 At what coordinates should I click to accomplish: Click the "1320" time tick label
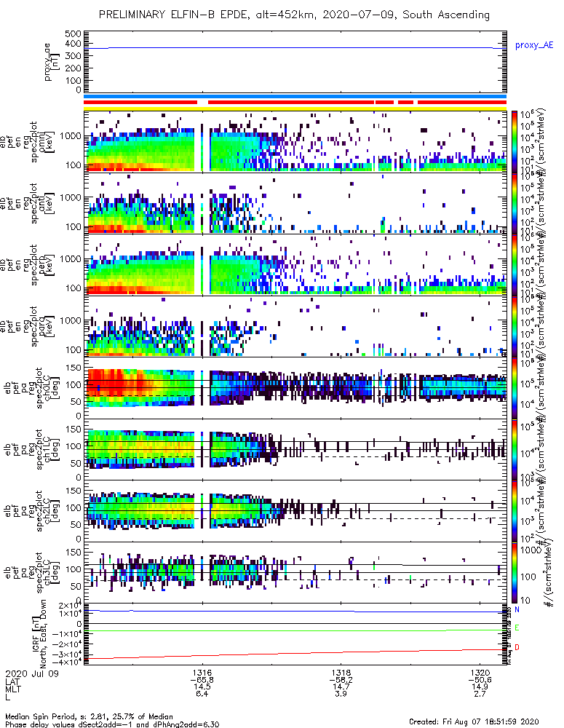(480, 673)
